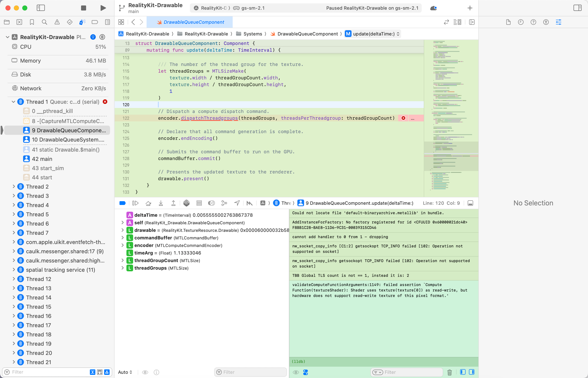
Task: Open Debug Memory Graph
Action: [224, 203]
